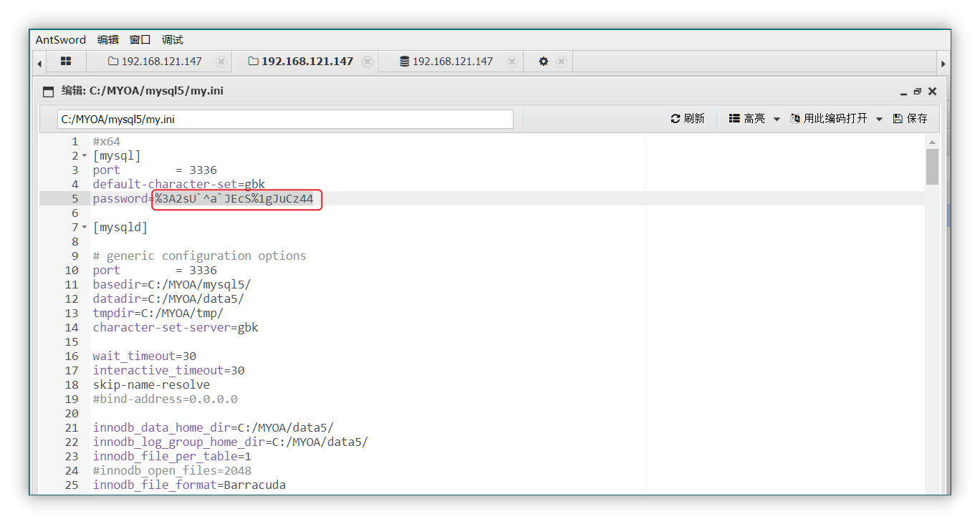Screen dimensions: 980x524
Task: Switch to first 192.168.121.147 file manager tab
Action: tap(155, 62)
